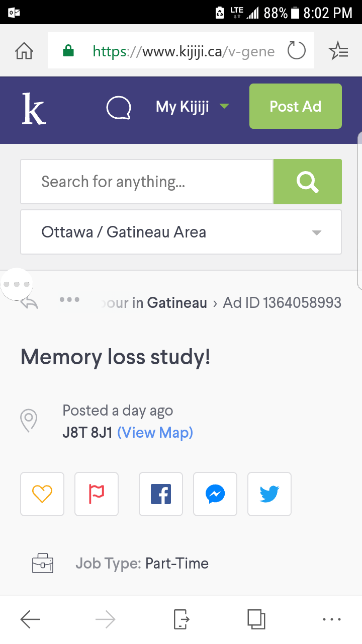Share ad on Facebook
Viewport: 362px width, 644px height.
click(161, 494)
